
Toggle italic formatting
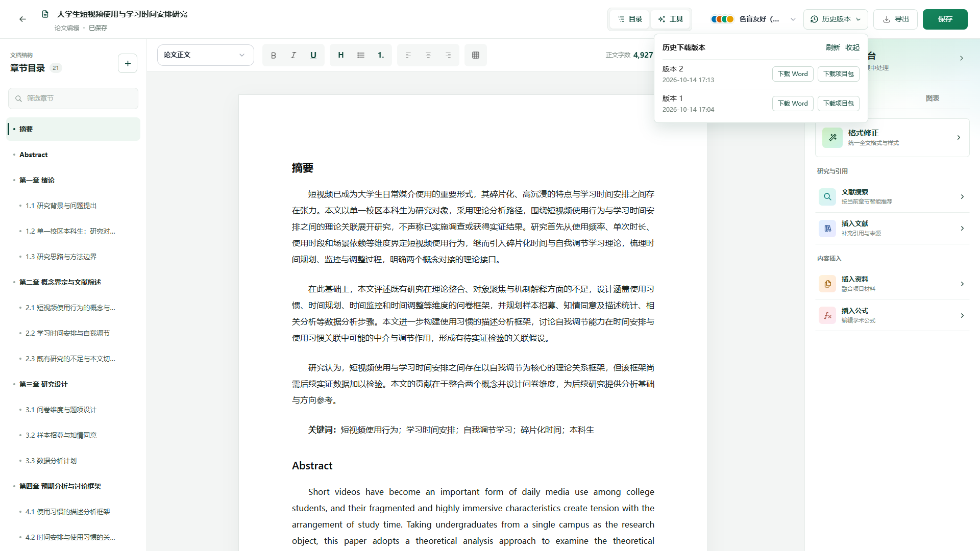point(293,55)
